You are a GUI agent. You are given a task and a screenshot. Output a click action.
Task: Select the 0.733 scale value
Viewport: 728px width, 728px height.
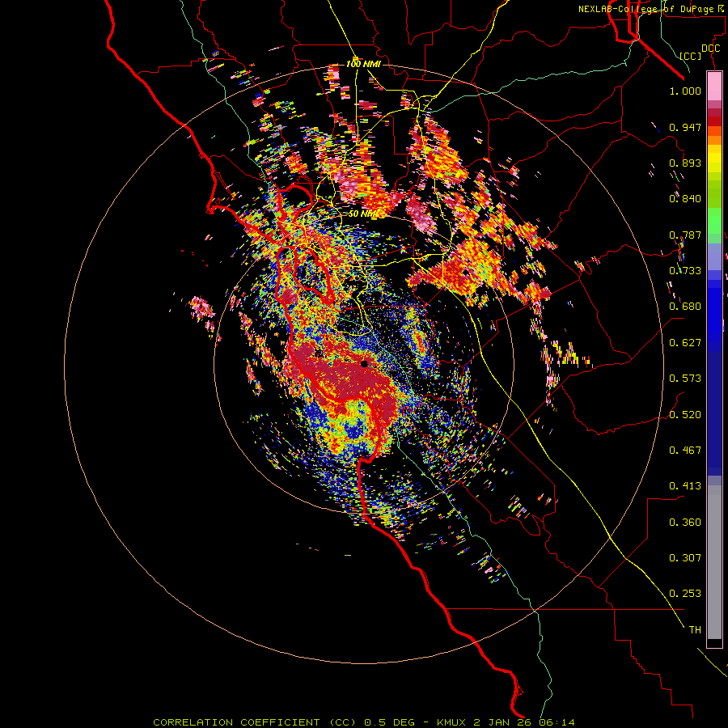[x=685, y=271]
